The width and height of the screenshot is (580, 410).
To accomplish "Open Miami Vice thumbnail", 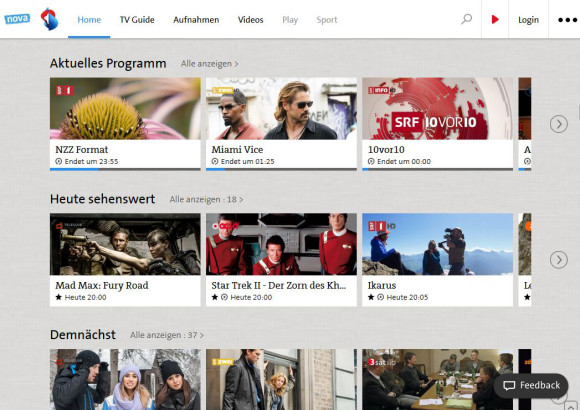I will 281,108.
